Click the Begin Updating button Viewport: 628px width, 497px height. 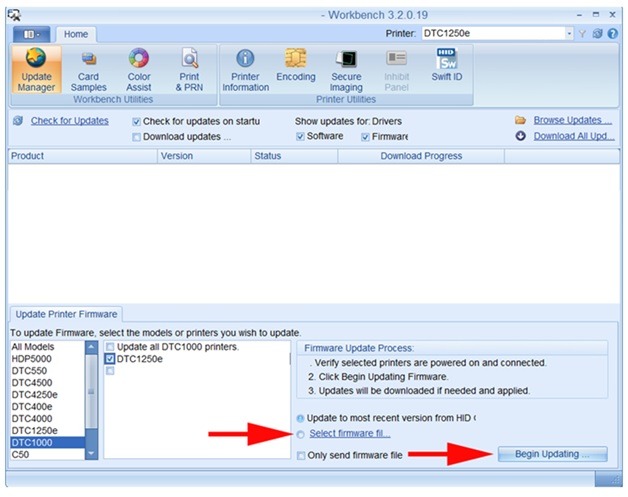[551, 454]
